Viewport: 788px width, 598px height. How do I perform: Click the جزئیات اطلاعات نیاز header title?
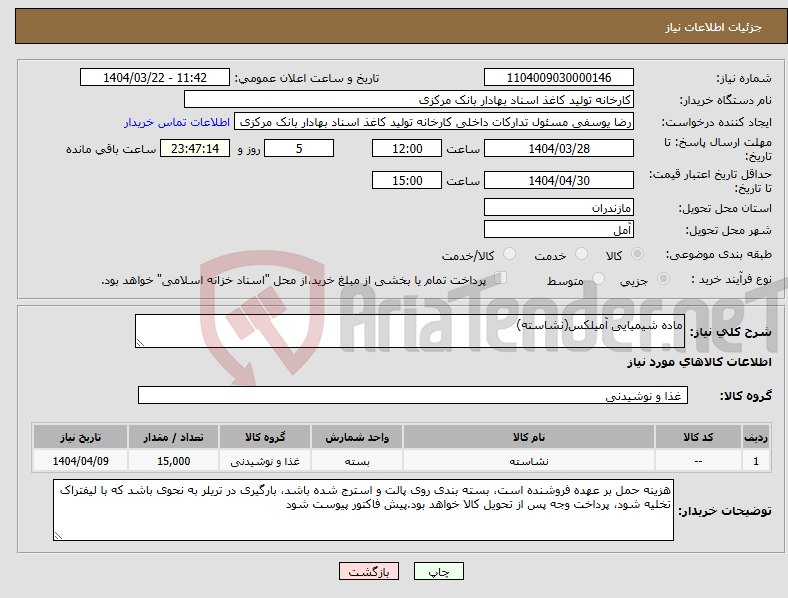(x=714, y=27)
